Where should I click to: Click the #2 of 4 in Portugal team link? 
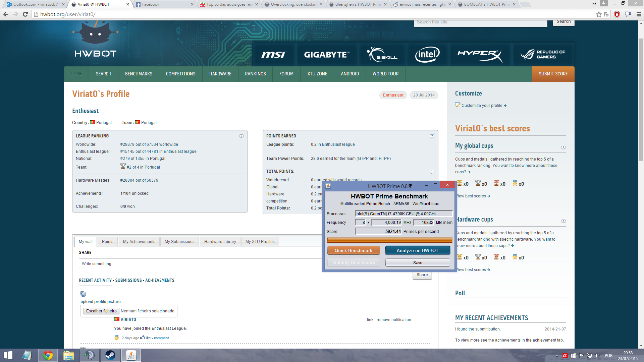point(143,167)
